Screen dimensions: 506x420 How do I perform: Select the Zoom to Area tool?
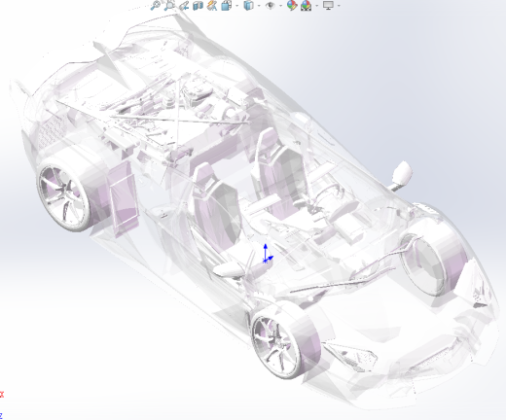(169, 6)
